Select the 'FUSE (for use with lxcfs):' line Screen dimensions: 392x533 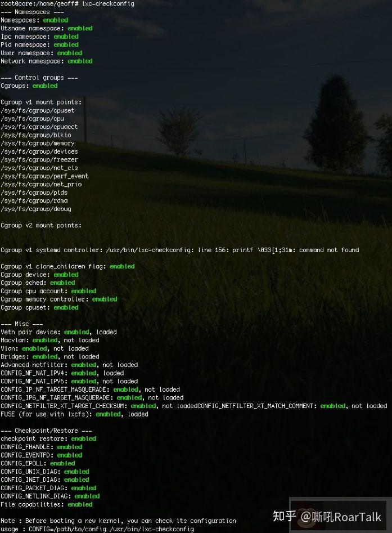74,414
